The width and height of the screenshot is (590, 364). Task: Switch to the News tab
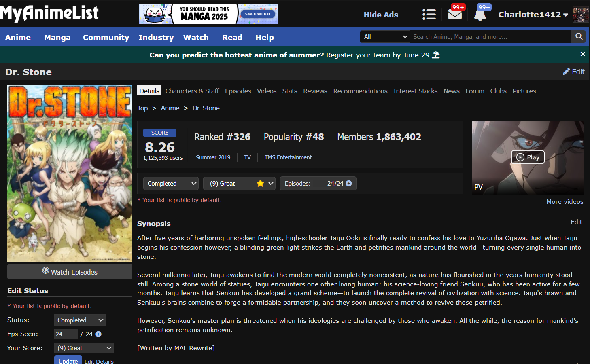click(452, 91)
